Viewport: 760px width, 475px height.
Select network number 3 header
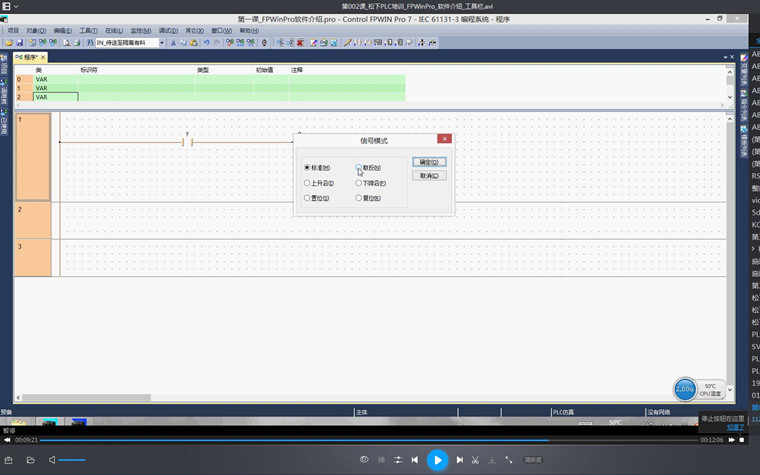pos(33,258)
